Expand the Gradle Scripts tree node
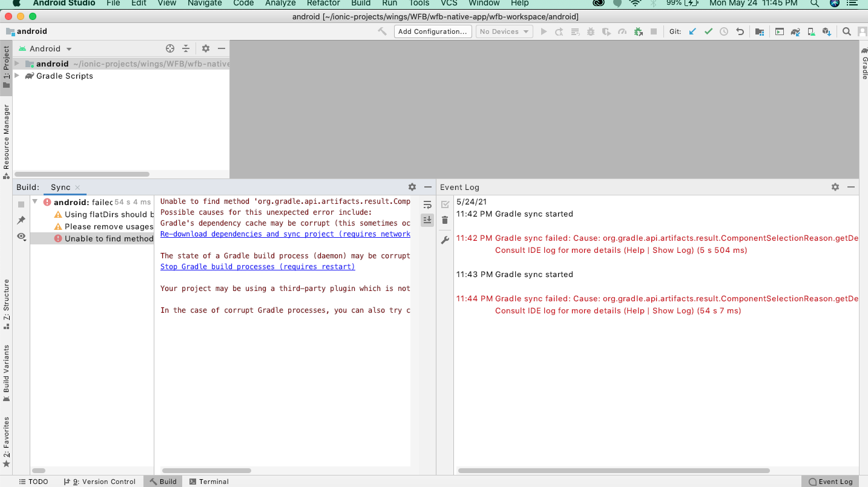This screenshot has width=868, height=487. [x=17, y=76]
